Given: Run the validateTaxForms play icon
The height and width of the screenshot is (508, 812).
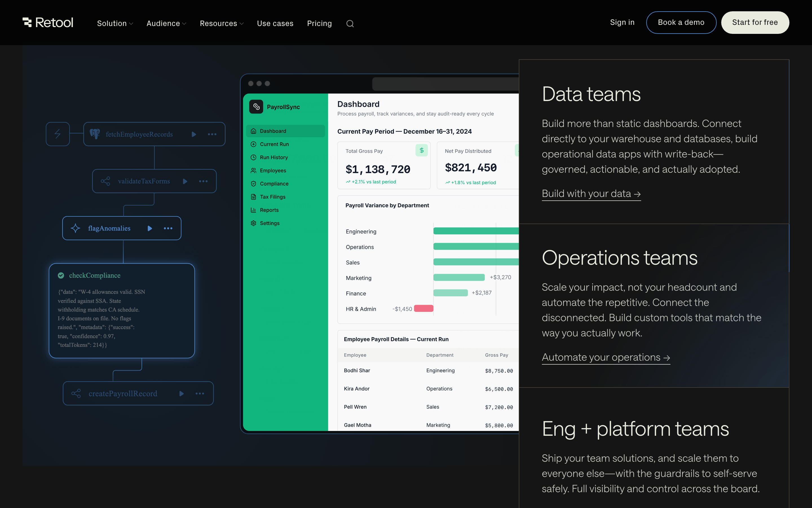Looking at the screenshot, I should click(x=185, y=181).
